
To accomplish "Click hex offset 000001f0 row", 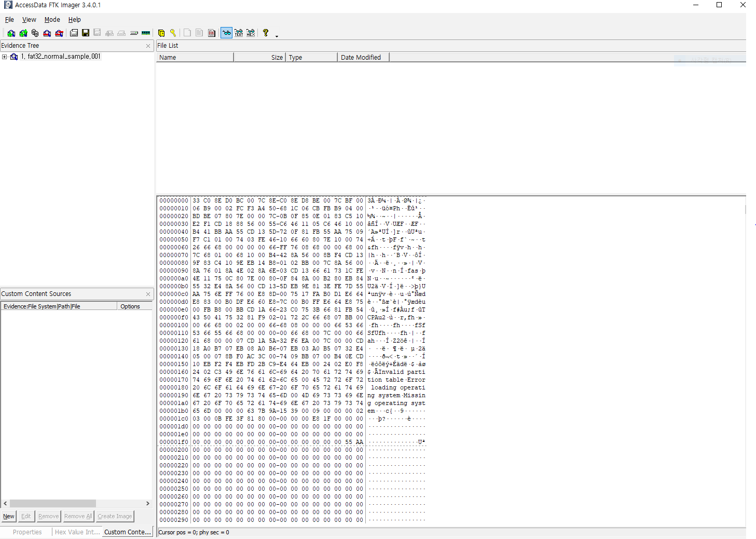I will point(292,442).
